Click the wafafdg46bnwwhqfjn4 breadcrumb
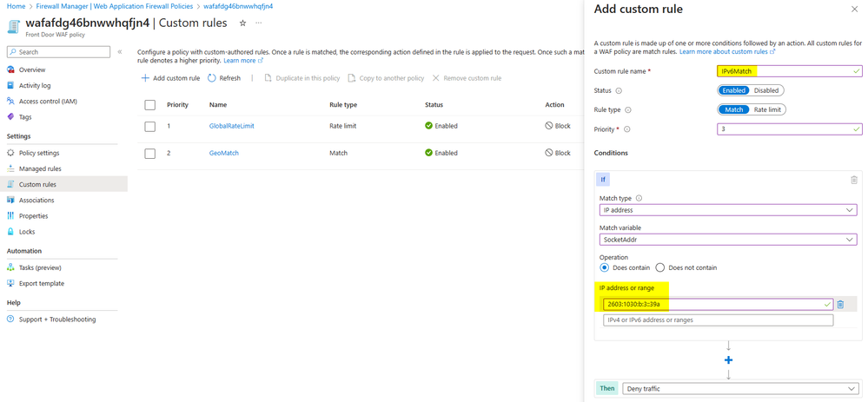Screen dimensions: 868x402 click(238, 6)
